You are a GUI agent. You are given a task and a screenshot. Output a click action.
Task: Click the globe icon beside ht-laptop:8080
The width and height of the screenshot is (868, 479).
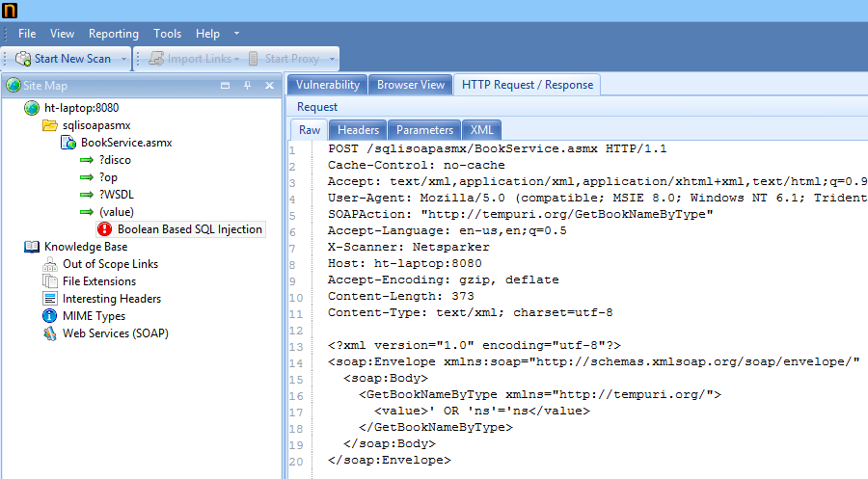[x=32, y=108]
